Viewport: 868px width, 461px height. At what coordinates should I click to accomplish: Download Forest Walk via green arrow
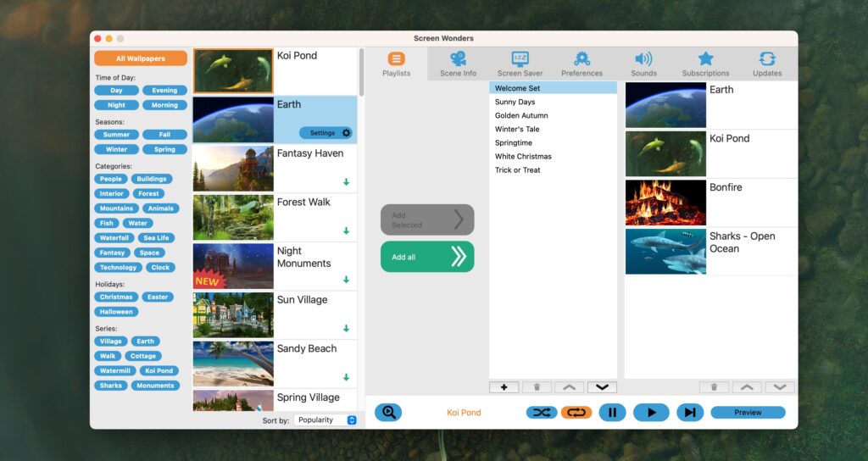point(346,230)
